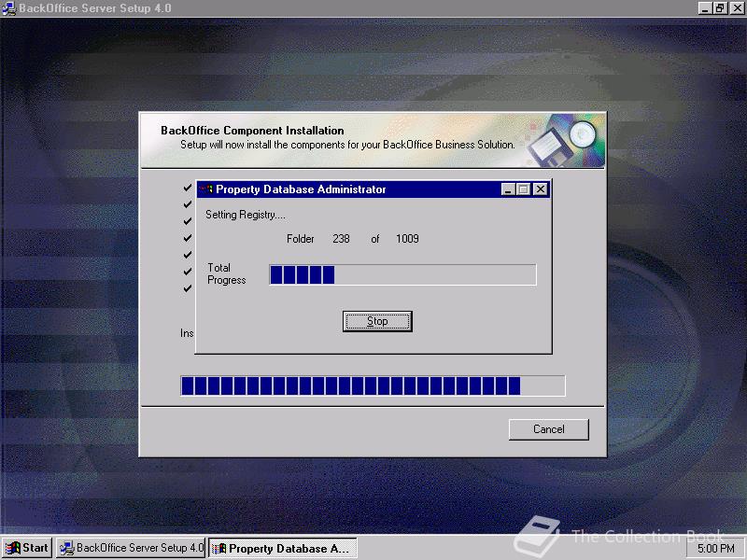This screenshot has width=747, height=560.
Task: Cancel the BackOffice component installation
Action: click(548, 429)
